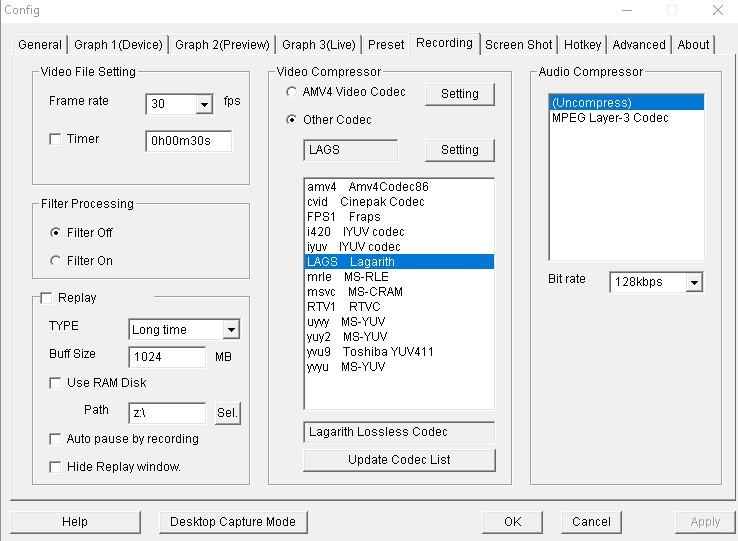Image resolution: width=738 pixels, height=541 pixels.
Task: Enable the Timer checkbox
Action: (x=55, y=139)
